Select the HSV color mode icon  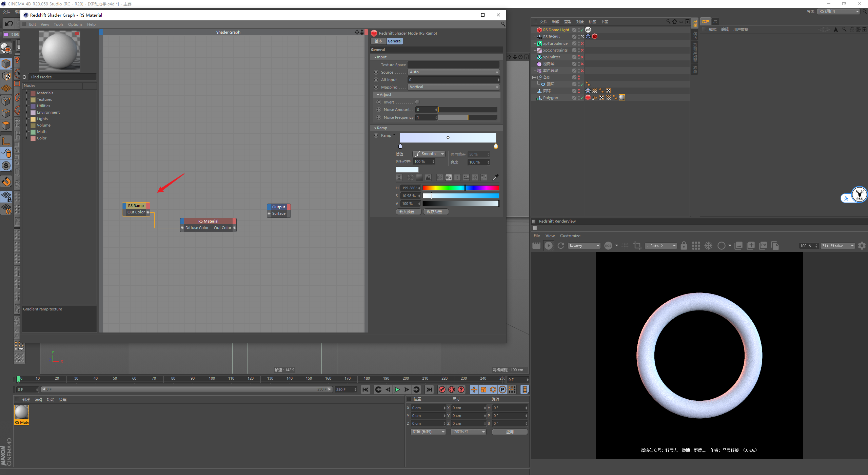click(x=449, y=177)
